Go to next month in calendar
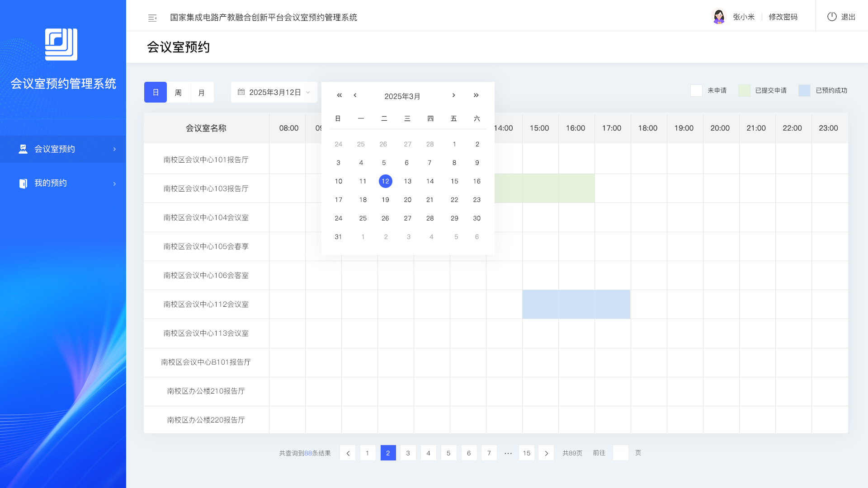The width and height of the screenshot is (868, 488). 453,95
